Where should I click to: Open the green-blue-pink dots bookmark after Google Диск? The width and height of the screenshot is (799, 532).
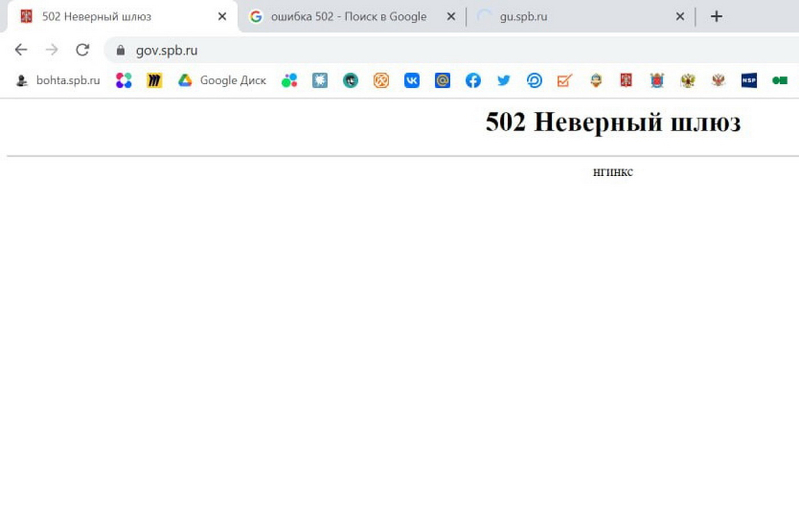point(289,80)
